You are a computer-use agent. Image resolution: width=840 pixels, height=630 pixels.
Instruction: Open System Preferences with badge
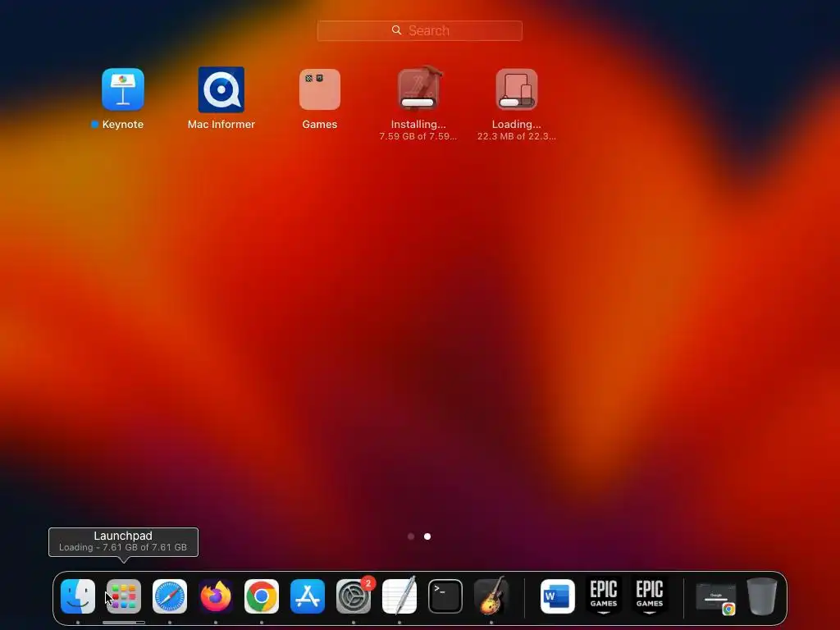[x=354, y=596]
